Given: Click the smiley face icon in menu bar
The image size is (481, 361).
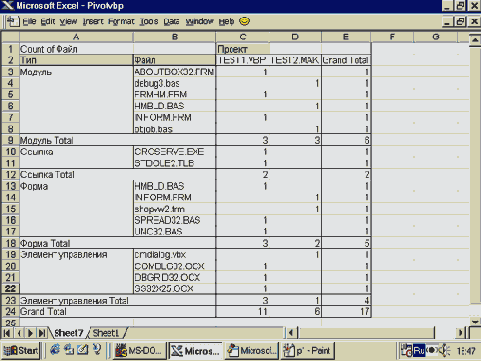Looking at the screenshot, I should tap(245, 21).
